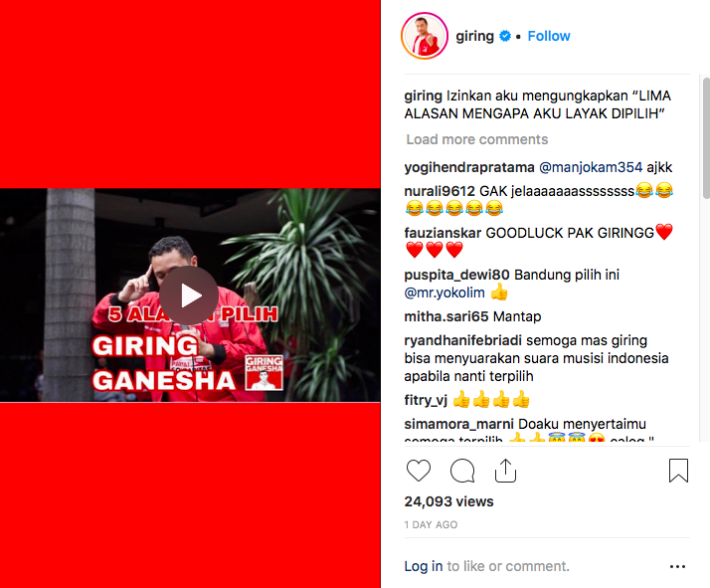The width and height of the screenshot is (710, 588).
Task: Expand Load more comments
Action: (x=476, y=139)
